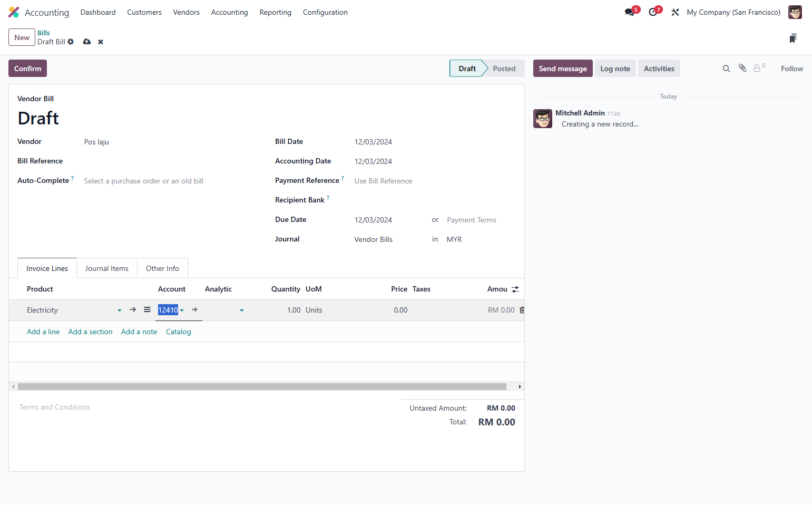Open the Vendor Bills journal selector
This screenshot has height=505, width=812.
[x=389, y=239]
